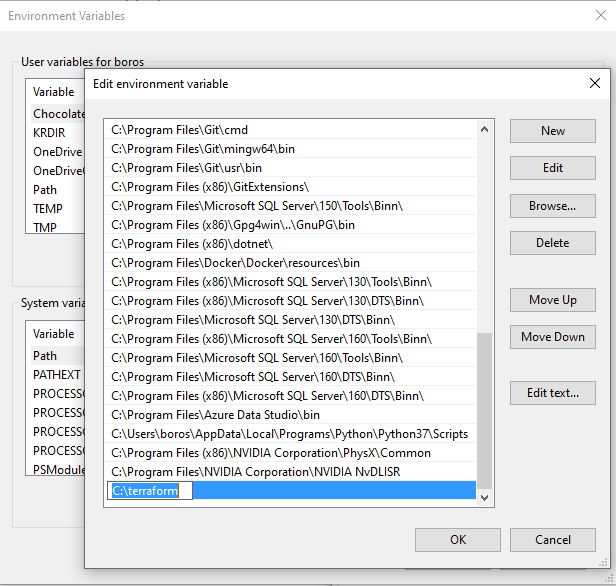
Task: Select the Git\mingw64\bin path entry
Action: (x=290, y=148)
